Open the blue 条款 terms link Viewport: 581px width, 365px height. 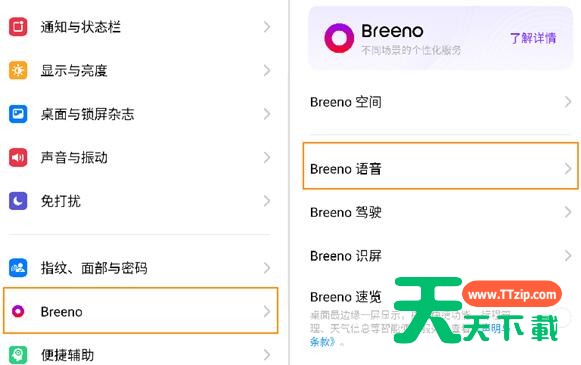point(322,342)
